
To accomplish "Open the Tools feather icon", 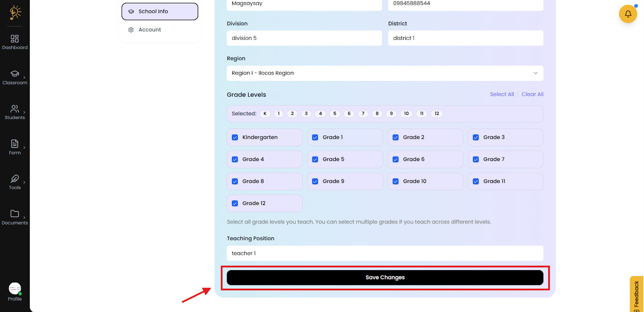I will click(x=14, y=179).
